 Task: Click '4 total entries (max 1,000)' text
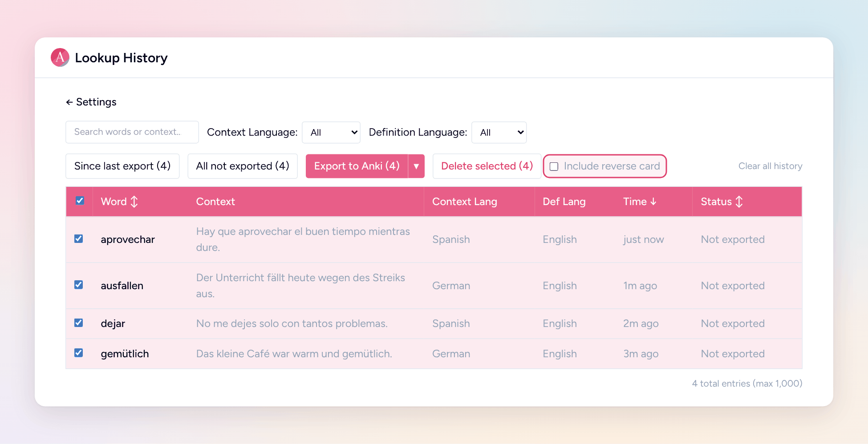pos(747,383)
